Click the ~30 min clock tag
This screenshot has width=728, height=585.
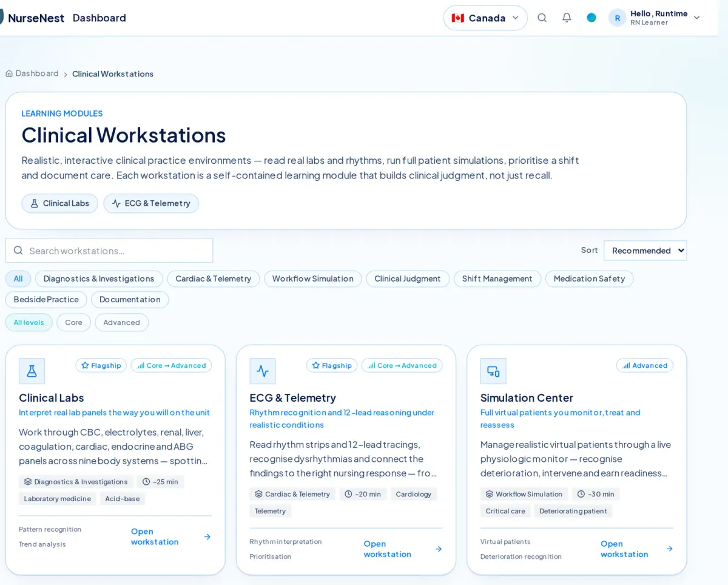[x=596, y=494]
